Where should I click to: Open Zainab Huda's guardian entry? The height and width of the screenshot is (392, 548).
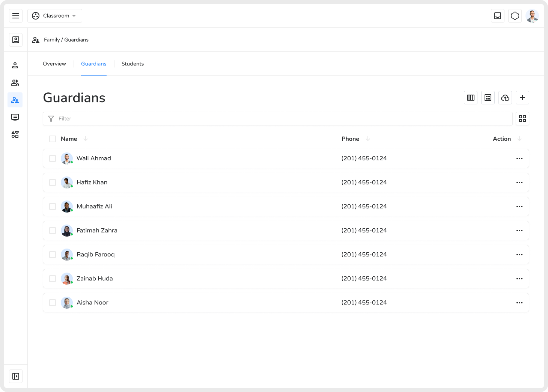tap(95, 279)
